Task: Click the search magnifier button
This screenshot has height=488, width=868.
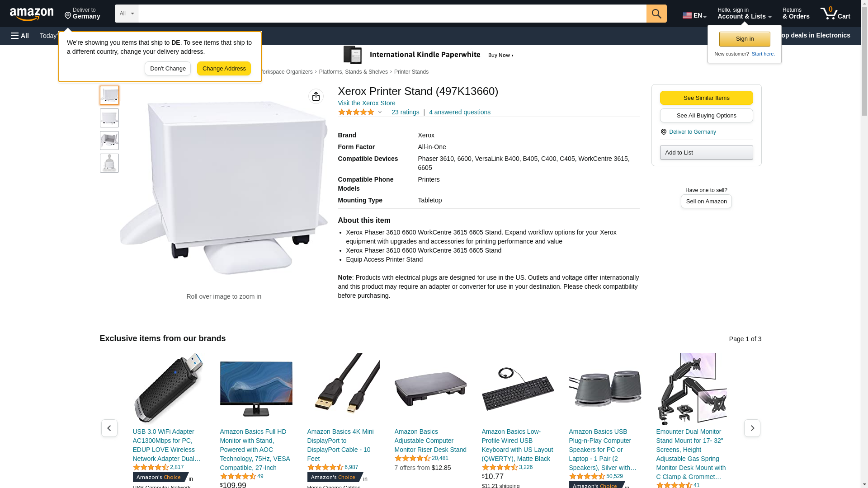Action: [656, 14]
